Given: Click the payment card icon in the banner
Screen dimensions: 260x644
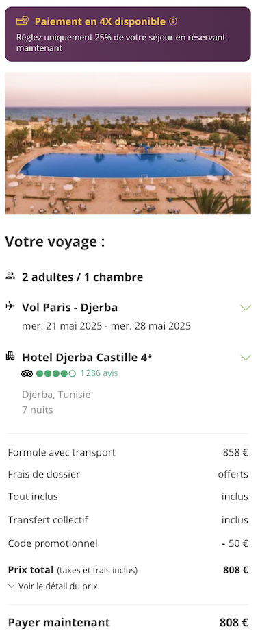Looking at the screenshot, I should click(x=22, y=21).
